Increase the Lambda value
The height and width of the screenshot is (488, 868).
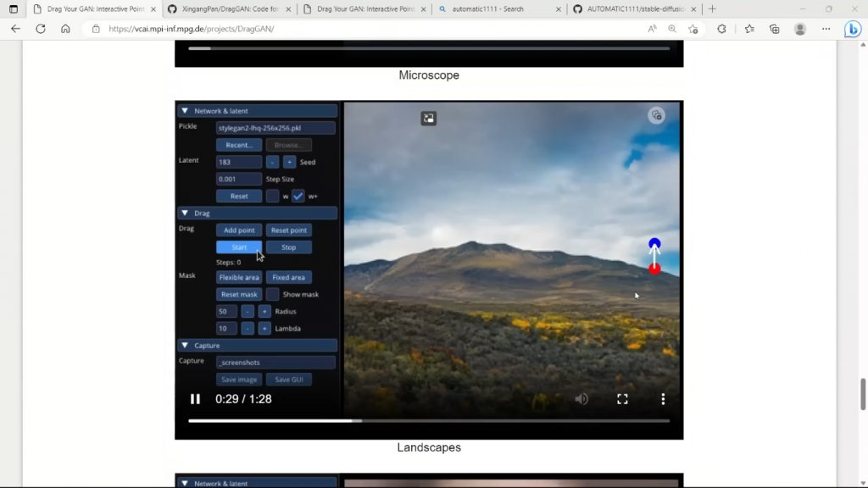264,329
